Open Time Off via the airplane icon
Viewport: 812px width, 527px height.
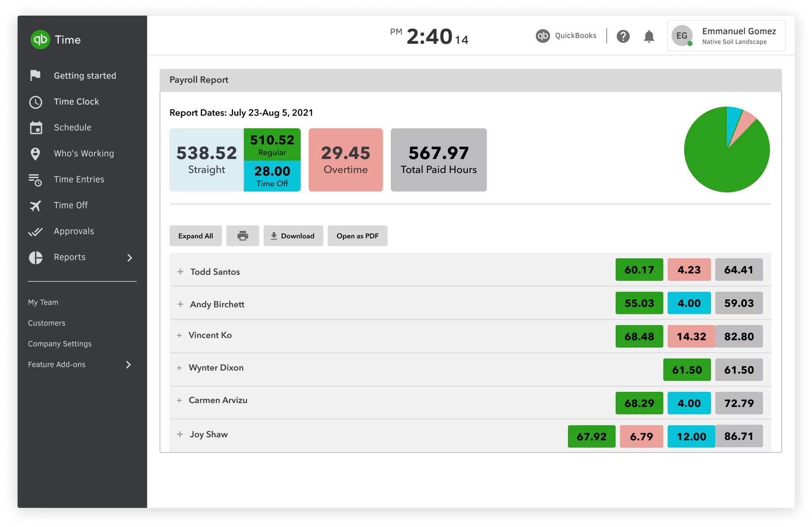pos(36,205)
